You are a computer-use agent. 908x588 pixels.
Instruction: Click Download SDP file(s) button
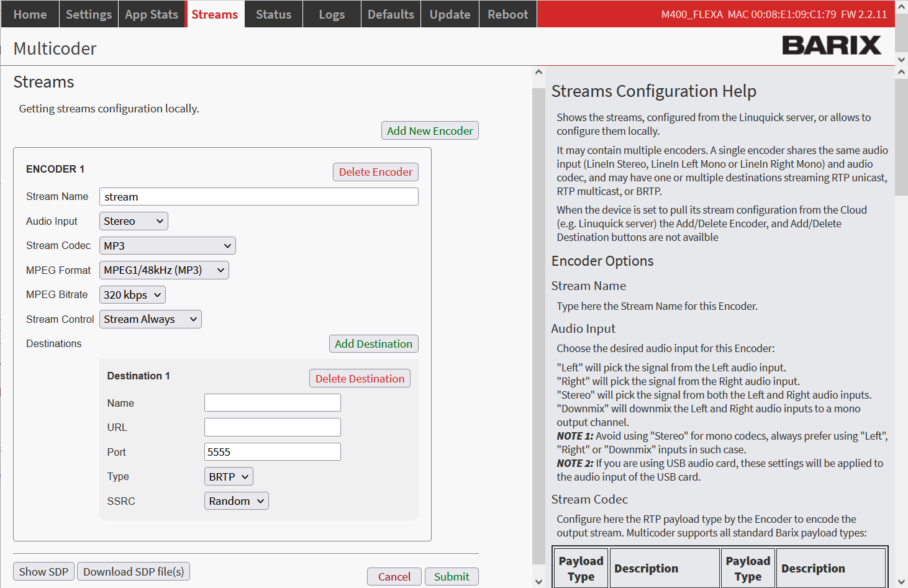point(134,572)
